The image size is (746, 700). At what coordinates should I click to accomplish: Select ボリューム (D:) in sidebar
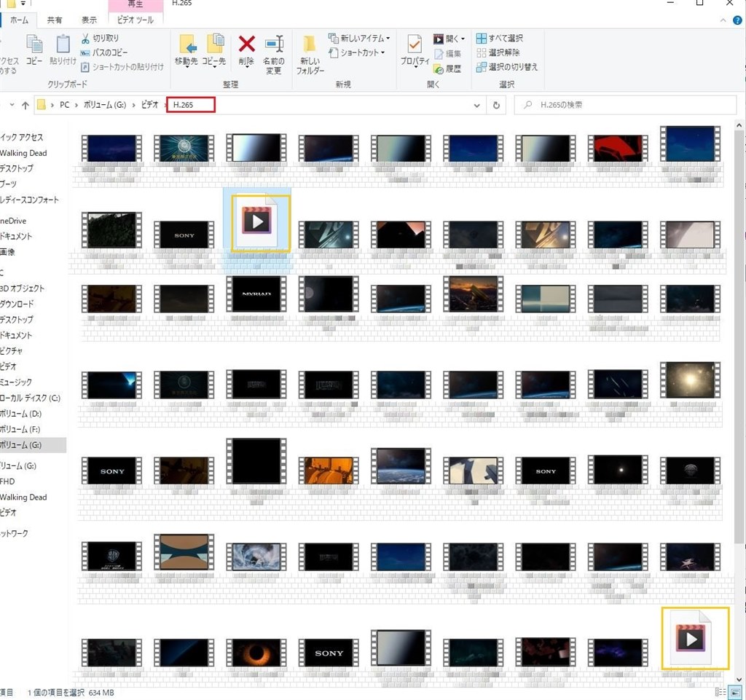(21, 414)
